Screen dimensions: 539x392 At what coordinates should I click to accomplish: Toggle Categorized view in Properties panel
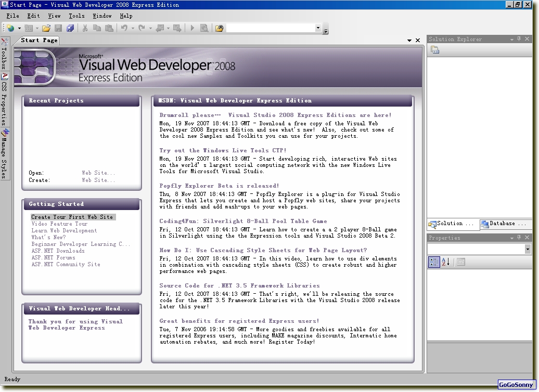[x=434, y=262]
